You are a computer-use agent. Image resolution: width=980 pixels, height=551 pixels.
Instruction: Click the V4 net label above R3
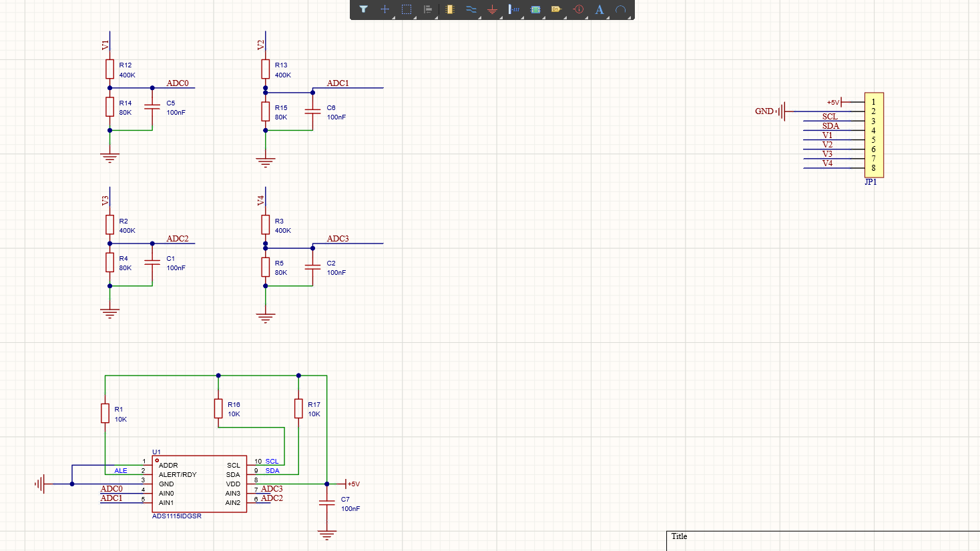coord(261,200)
